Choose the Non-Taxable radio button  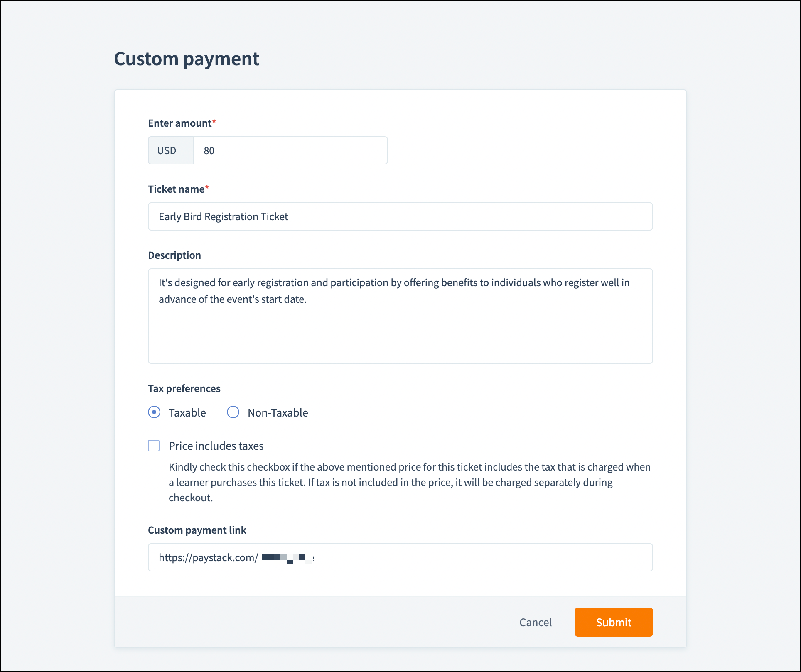click(233, 412)
